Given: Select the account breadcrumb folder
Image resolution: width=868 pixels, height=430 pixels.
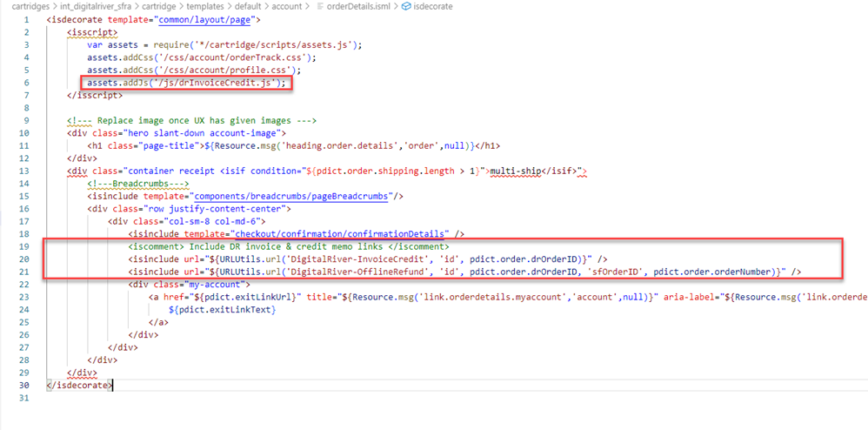Looking at the screenshot, I should [287, 6].
